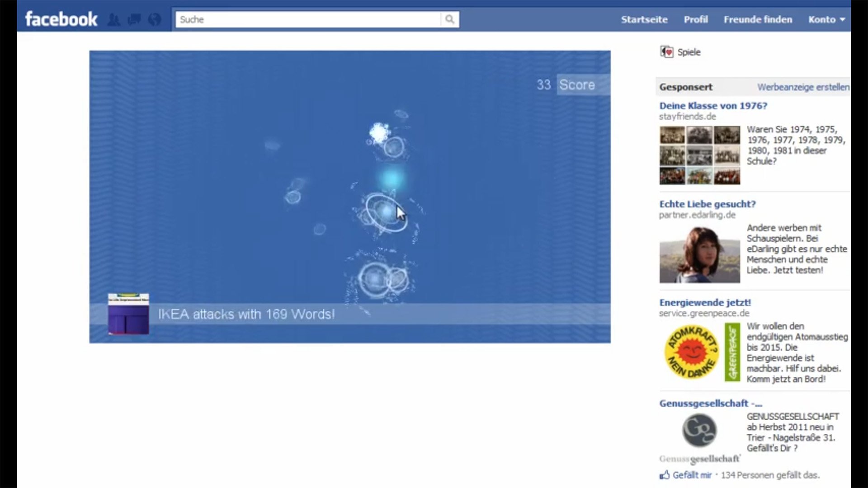868x488 pixels.
Task: Click the Score label in game
Action: (577, 85)
